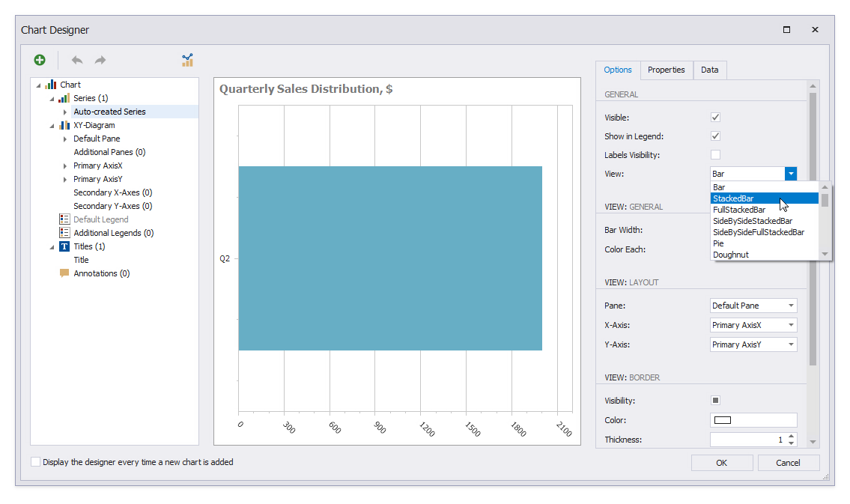Uncheck the Visible checkbox
Viewport: 850px width, 504px height.
tap(715, 118)
